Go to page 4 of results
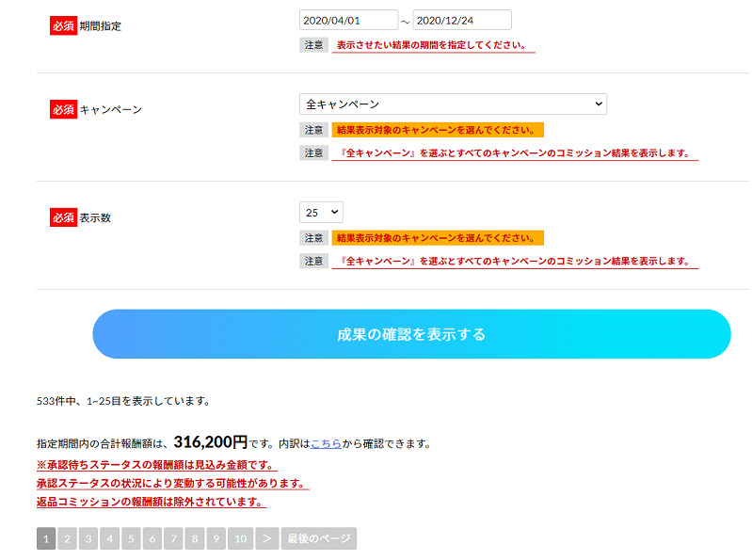 [110, 538]
